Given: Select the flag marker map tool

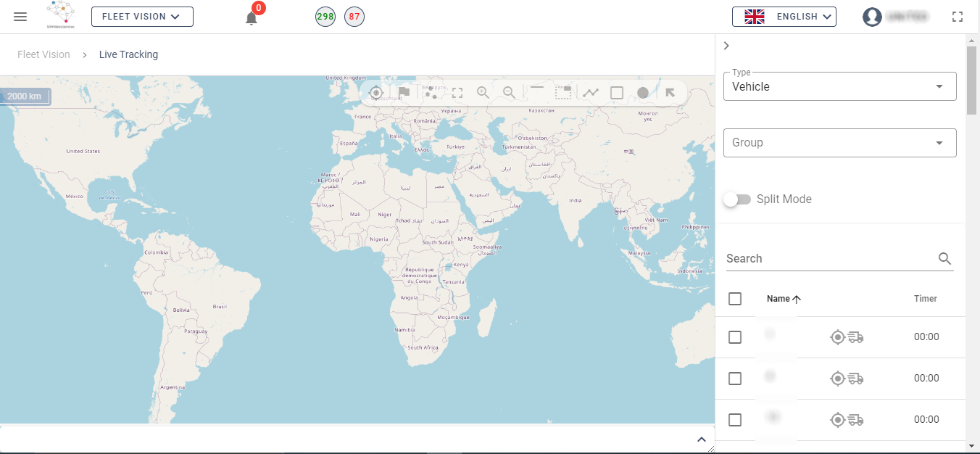Looking at the screenshot, I should click(404, 92).
